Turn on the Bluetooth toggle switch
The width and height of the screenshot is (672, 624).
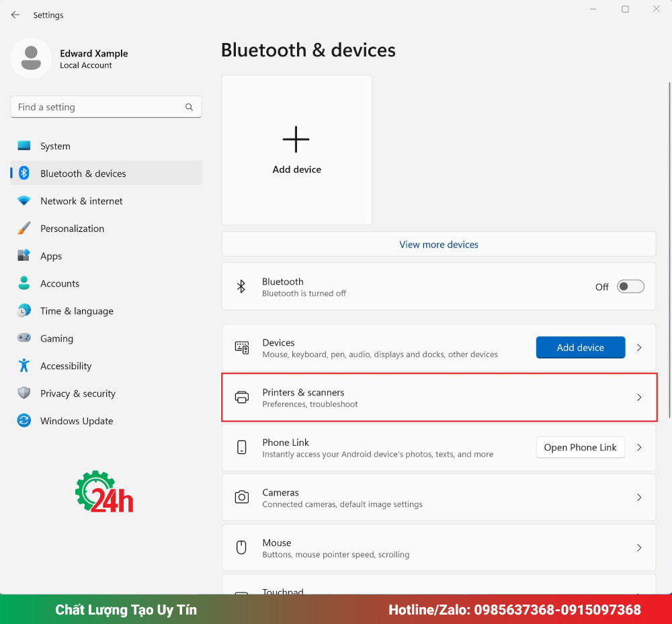tap(630, 286)
